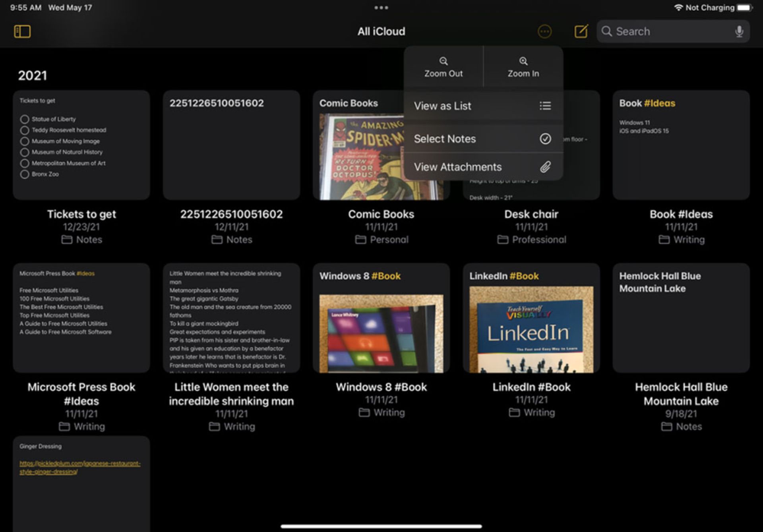Click the Select Notes checkmark icon
Viewport: 763px width, 532px height.
(x=544, y=139)
